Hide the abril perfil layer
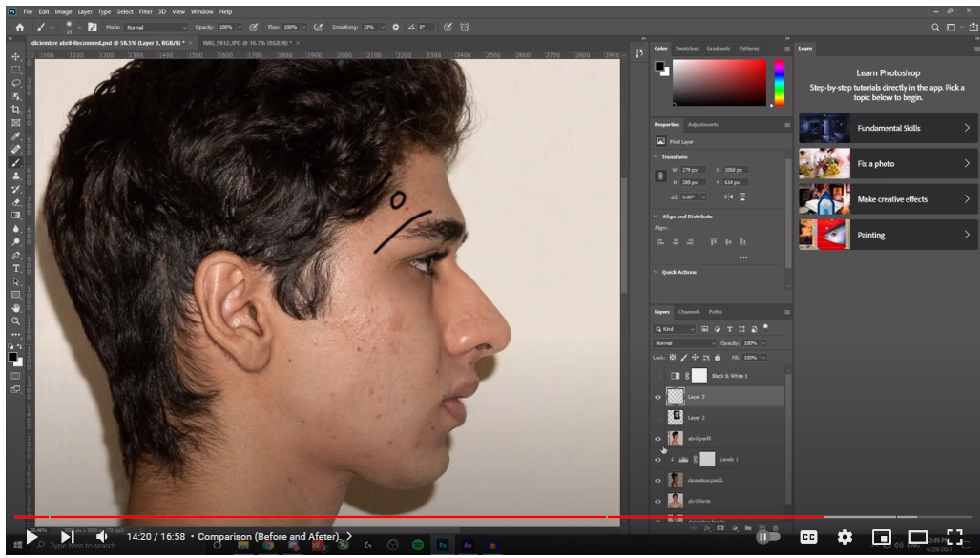The width and height of the screenshot is (980, 558). pyautogui.click(x=657, y=439)
